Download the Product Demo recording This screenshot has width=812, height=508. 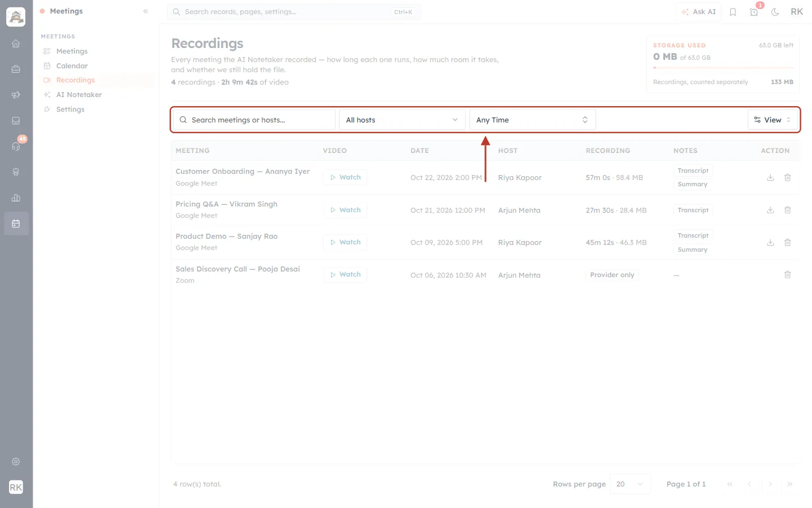(770, 243)
